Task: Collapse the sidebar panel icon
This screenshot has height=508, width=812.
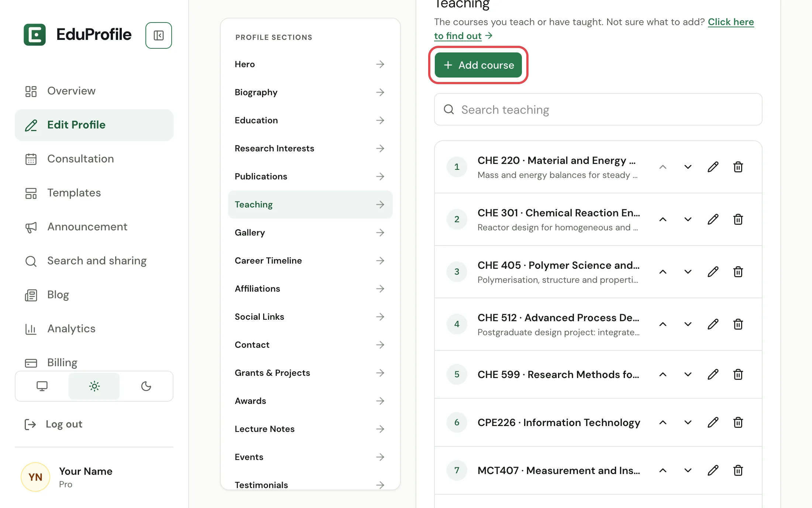Action: pos(159,35)
